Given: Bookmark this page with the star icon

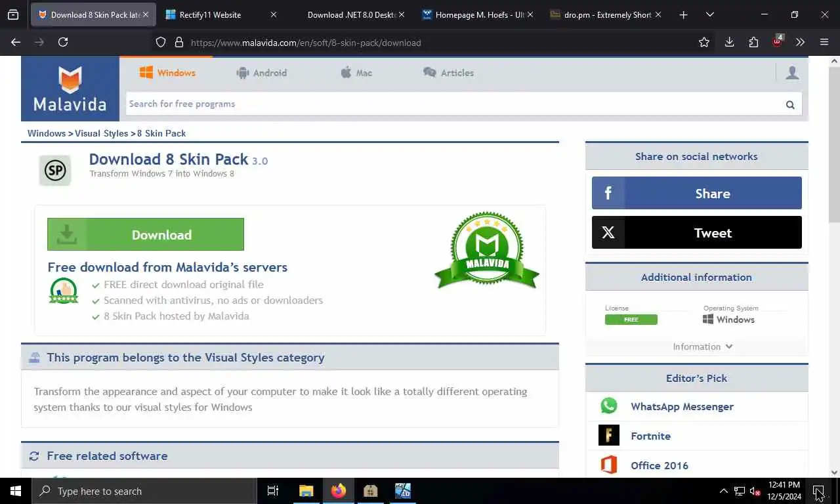Looking at the screenshot, I should point(704,42).
